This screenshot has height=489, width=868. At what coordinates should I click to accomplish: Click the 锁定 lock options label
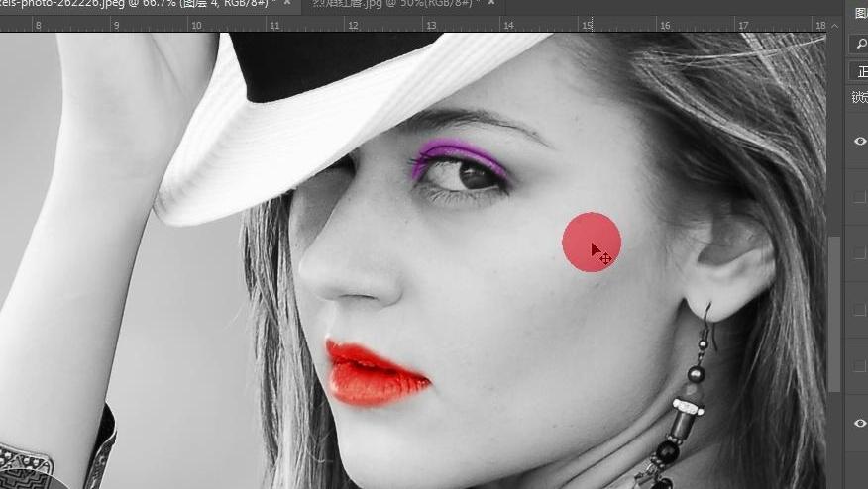click(860, 98)
